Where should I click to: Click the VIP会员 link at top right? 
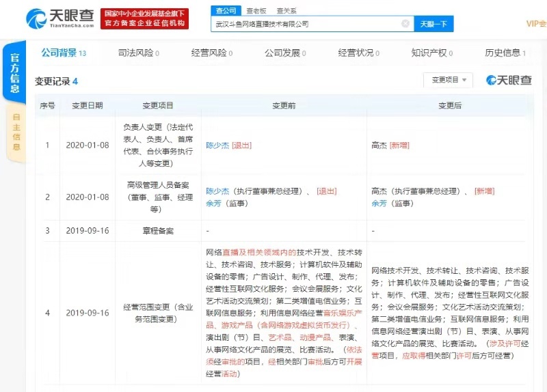coord(535,24)
